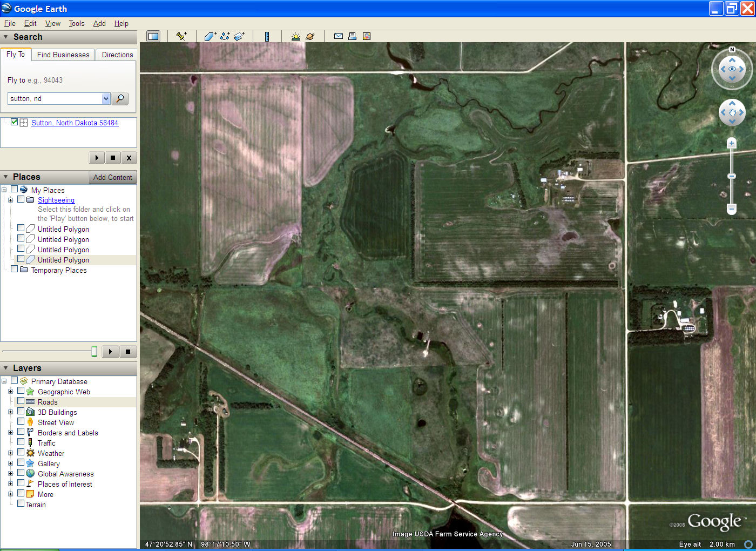This screenshot has height=551, width=756.
Task: Toggle the sidebar visibility toolbar button
Action: coord(153,36)
